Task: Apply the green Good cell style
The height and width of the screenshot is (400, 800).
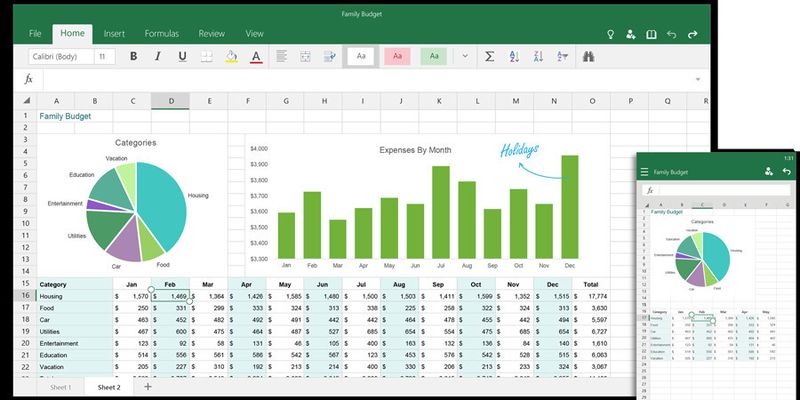Action: pos(434,57)
